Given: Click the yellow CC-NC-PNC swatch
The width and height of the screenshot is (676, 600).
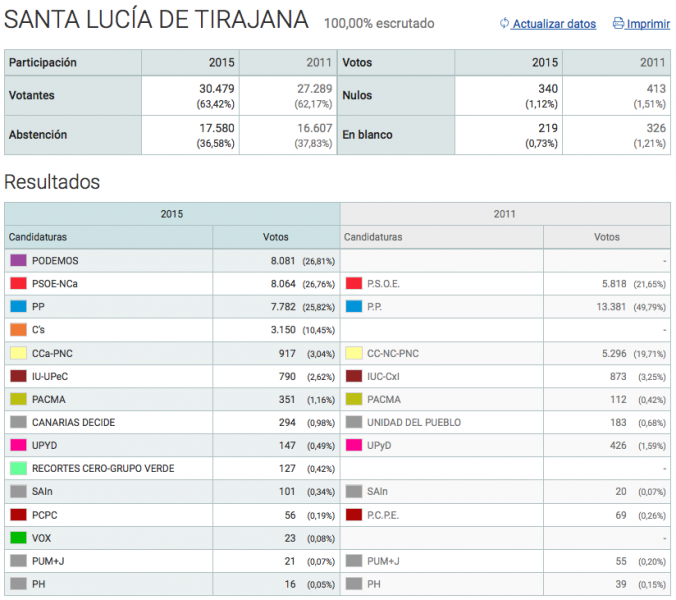Looking at the screenshot, I should [354, 353].
